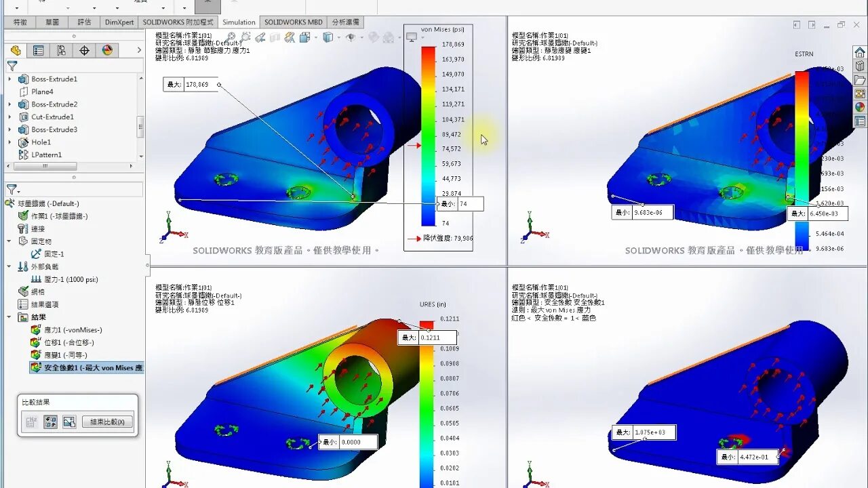This screenshot has height=488, width=868.
Task: Open the DimXpertManager crosshair tab icon
Action: click(x=84, y=51)
